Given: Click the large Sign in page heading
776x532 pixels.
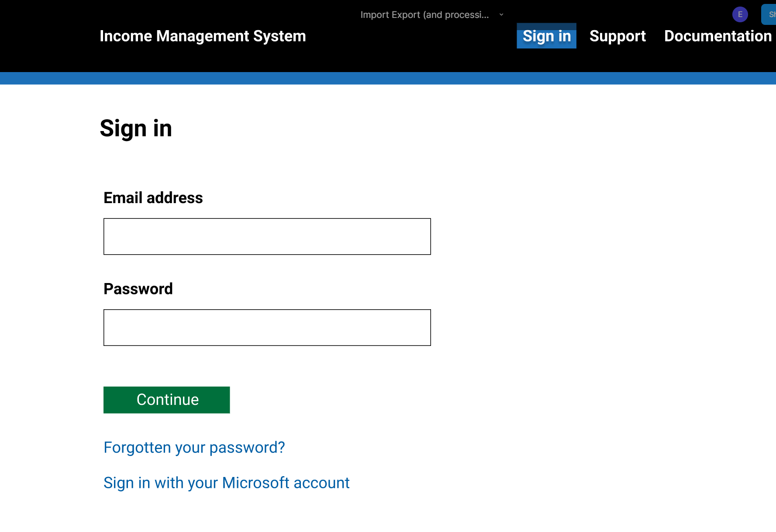Looking at the screenshot, I should 136,128.
